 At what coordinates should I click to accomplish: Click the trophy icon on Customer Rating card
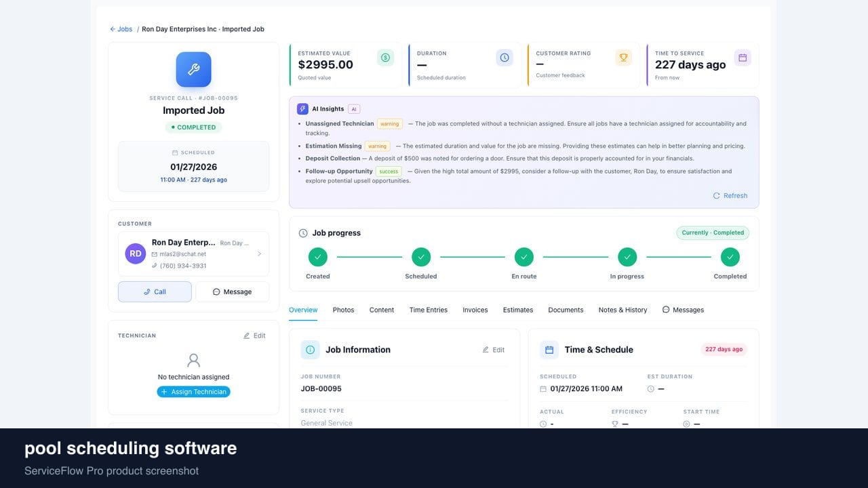624,58
